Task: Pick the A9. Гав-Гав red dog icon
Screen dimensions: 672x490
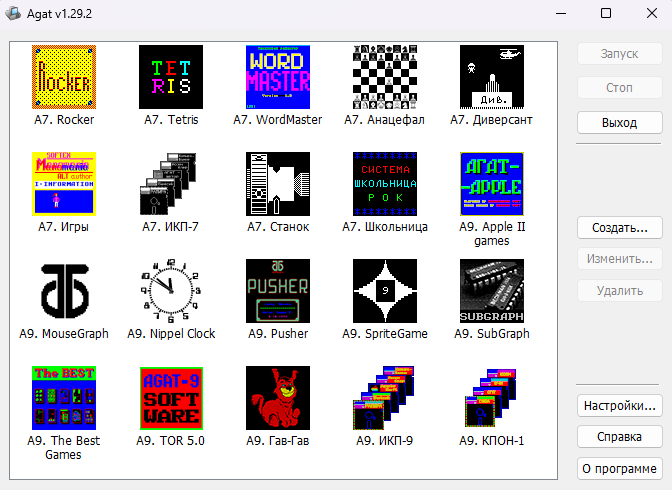Action: pyautogui.click(x=278, y=398)
